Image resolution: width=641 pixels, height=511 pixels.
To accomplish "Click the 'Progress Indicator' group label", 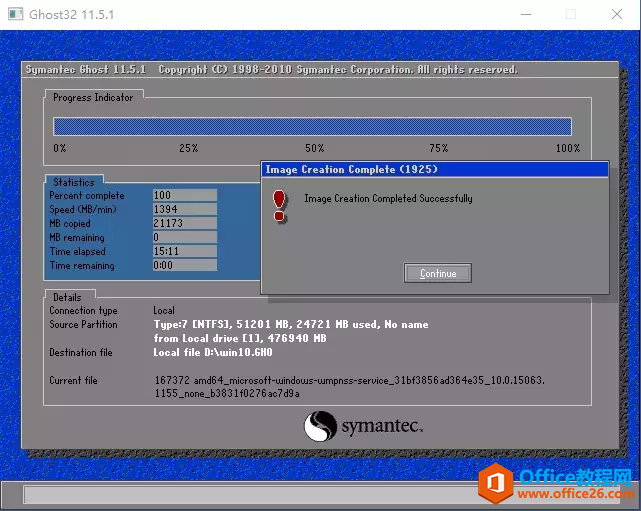I will 93,98.
